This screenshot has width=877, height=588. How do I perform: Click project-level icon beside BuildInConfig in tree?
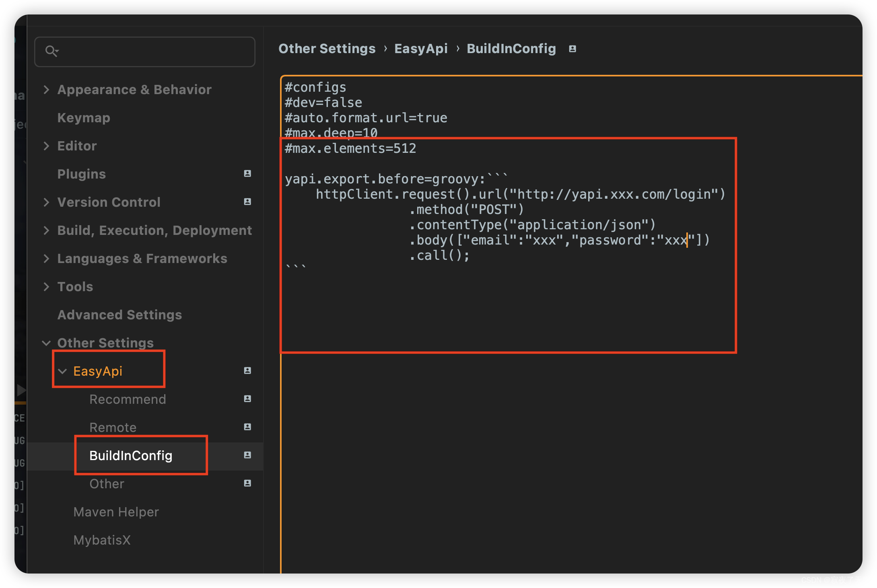pos(247,455)
